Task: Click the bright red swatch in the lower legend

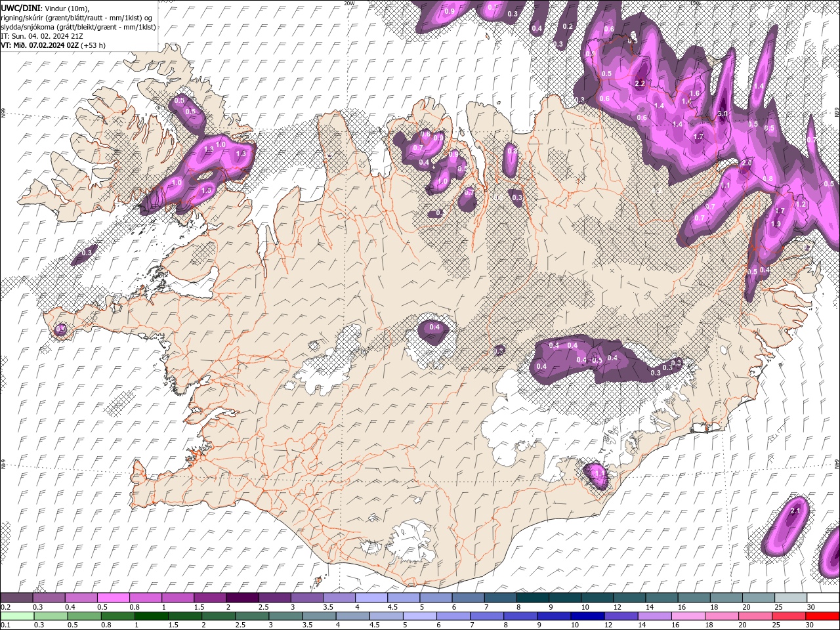Action: click(x=823, y=616)
